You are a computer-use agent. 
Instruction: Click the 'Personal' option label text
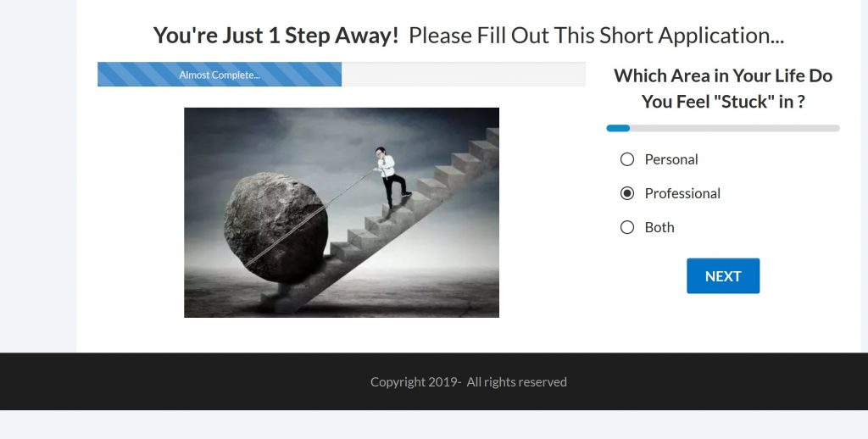[671, 159]
